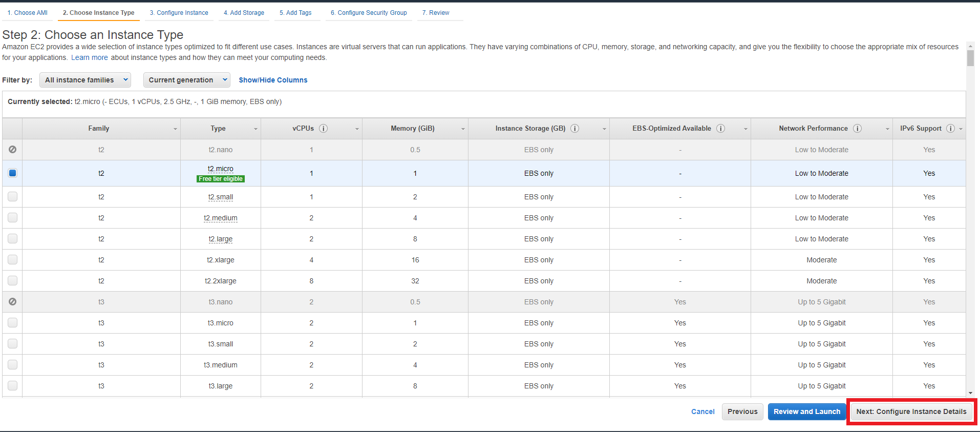
Task: Click the scrollbar down arrow
Action: [x=970, y=393]
